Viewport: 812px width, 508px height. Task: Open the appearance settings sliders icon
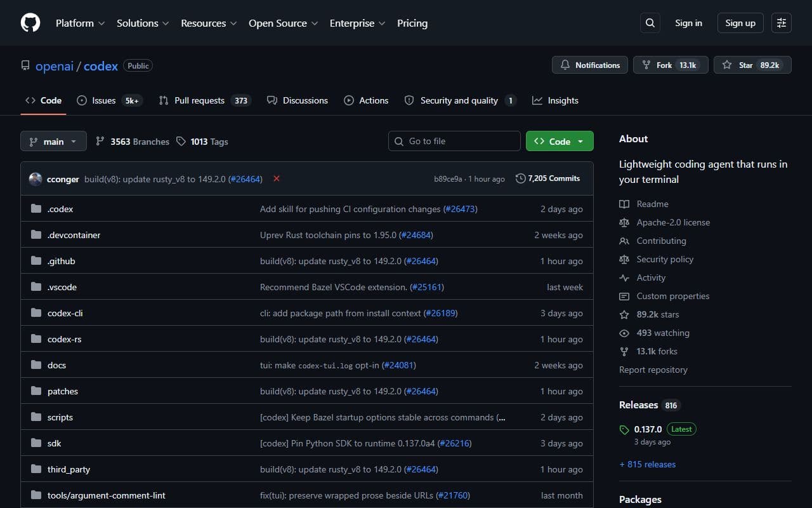[782, 23]
